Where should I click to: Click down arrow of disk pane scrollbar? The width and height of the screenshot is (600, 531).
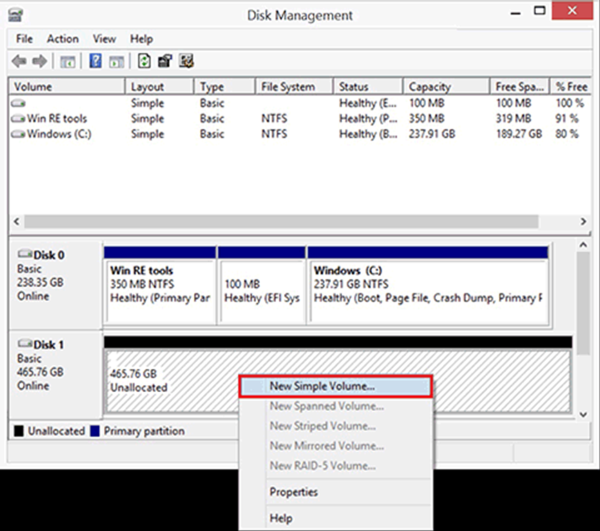[583, 415]
